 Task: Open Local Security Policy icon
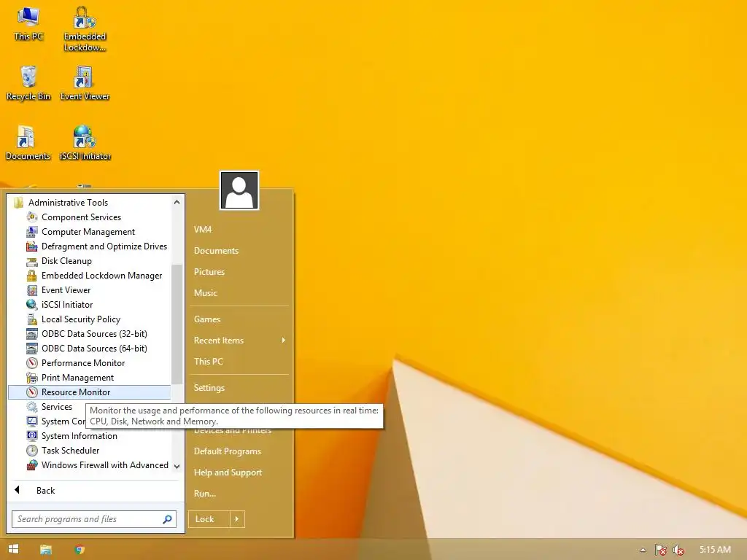point(32,319)
